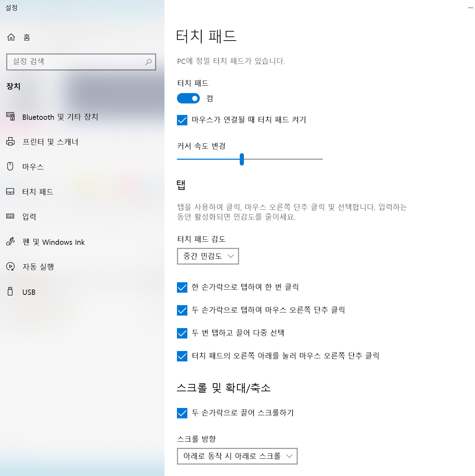Click the touchpad icon in sidebar

click(10, 192)
